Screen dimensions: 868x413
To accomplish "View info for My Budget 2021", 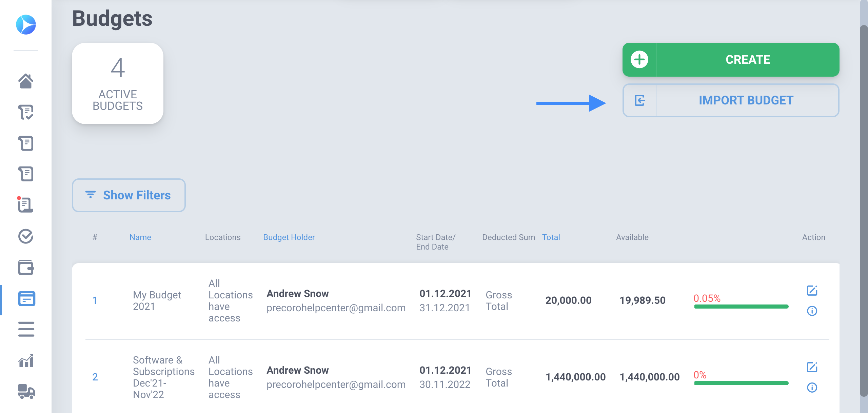I will coord(812,311).
